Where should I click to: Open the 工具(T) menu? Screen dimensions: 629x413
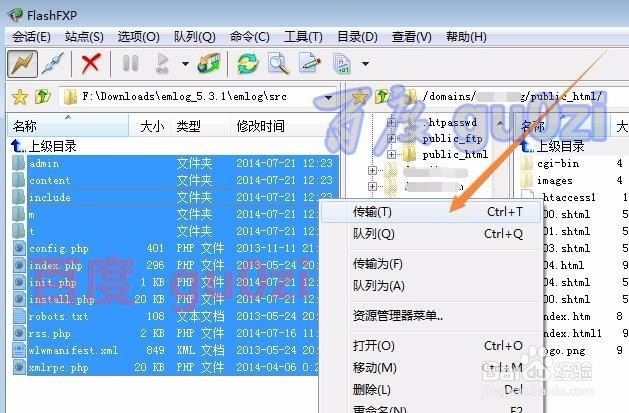pyautogui.click(x=303, y=37)
